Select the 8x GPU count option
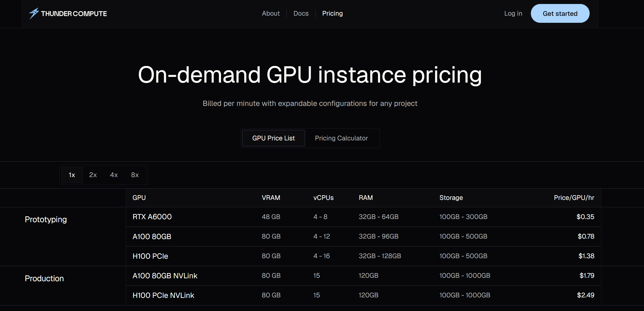 click(135, 175)
